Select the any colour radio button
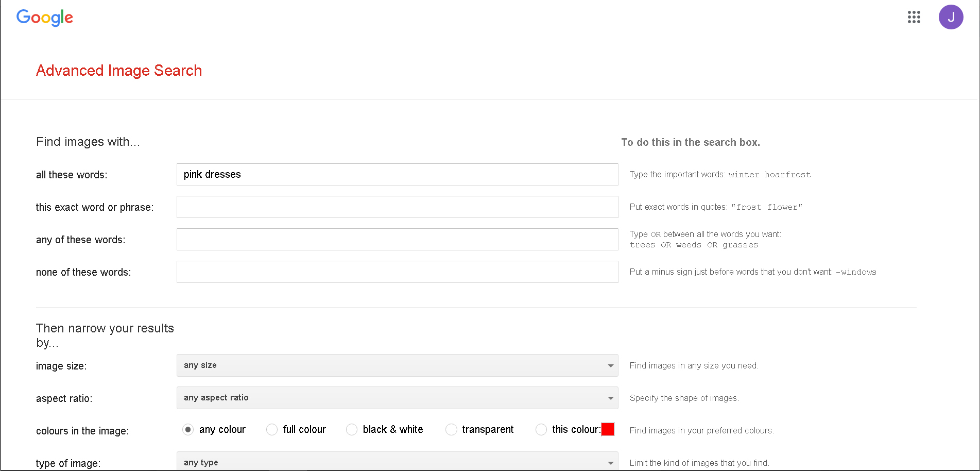The width and height of the screenshot is (980, 471). (x=188, y=429)
